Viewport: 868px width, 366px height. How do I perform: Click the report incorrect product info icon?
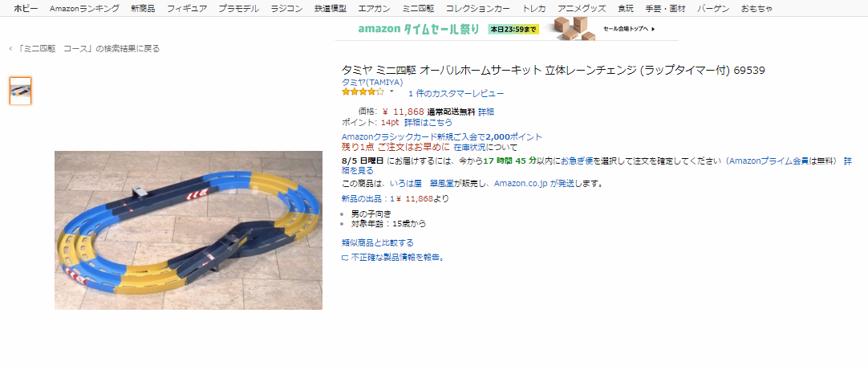[x=345, y=258]
